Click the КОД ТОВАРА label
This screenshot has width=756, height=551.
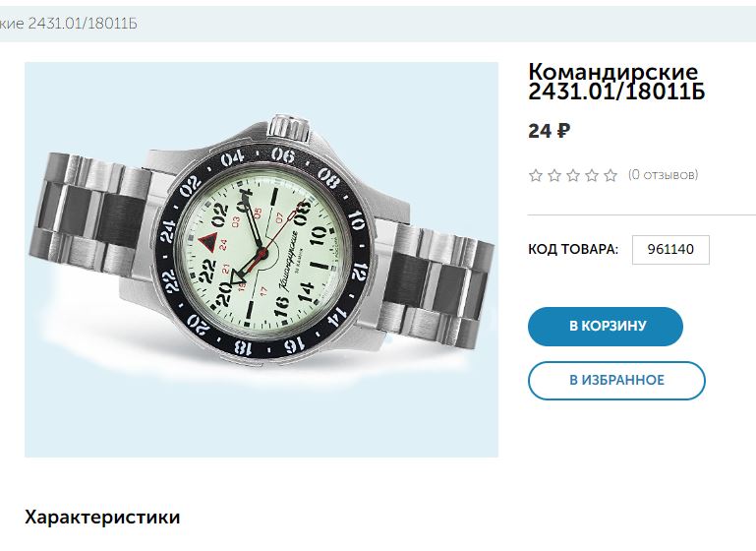coord(573,250)
